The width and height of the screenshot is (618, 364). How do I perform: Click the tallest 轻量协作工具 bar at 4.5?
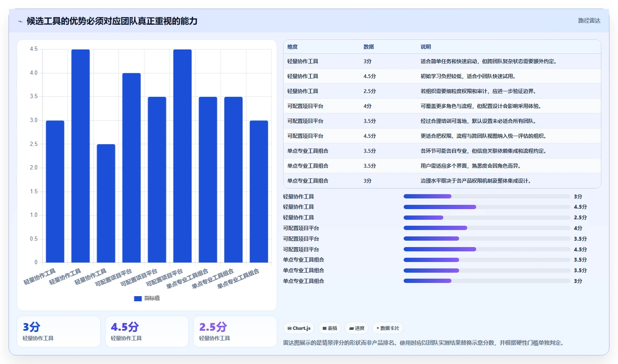pyautogui.click(x=81, y=156)
